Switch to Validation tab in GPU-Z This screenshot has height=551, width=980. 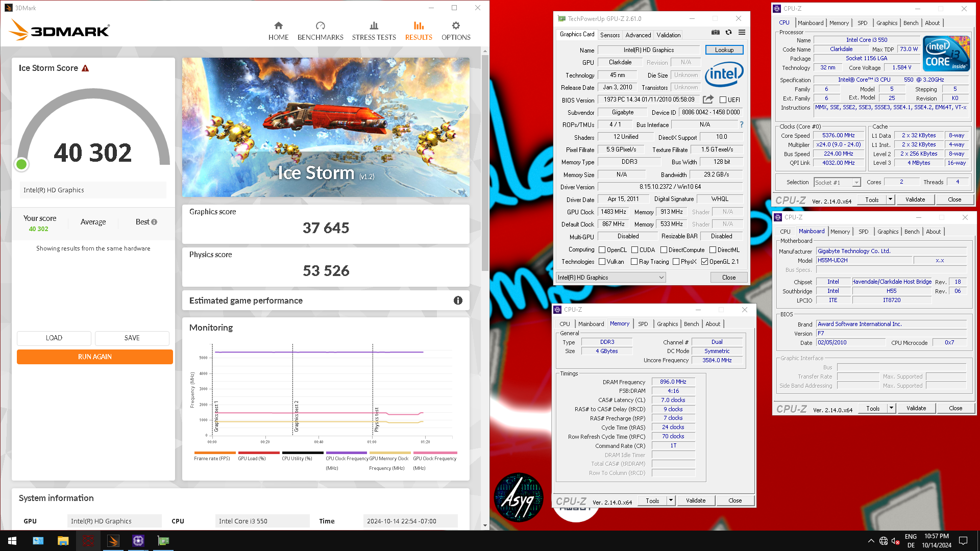pyautogui.click(x=668, y=35)
